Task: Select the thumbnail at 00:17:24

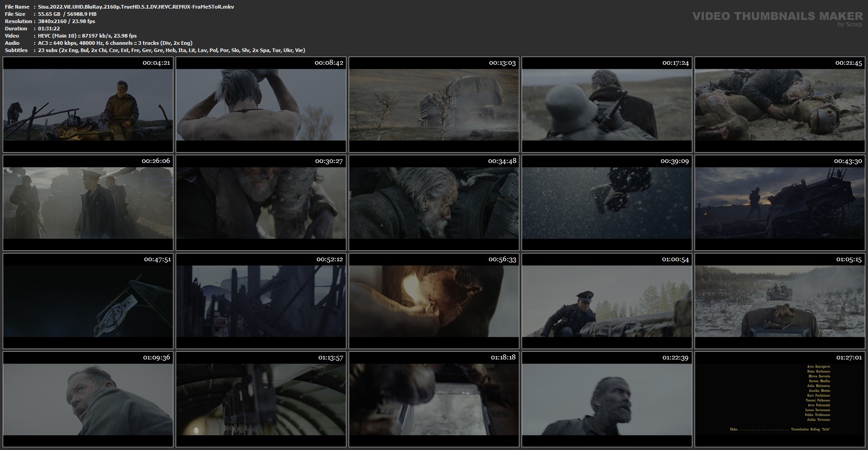Action: (x=607, y=105)
